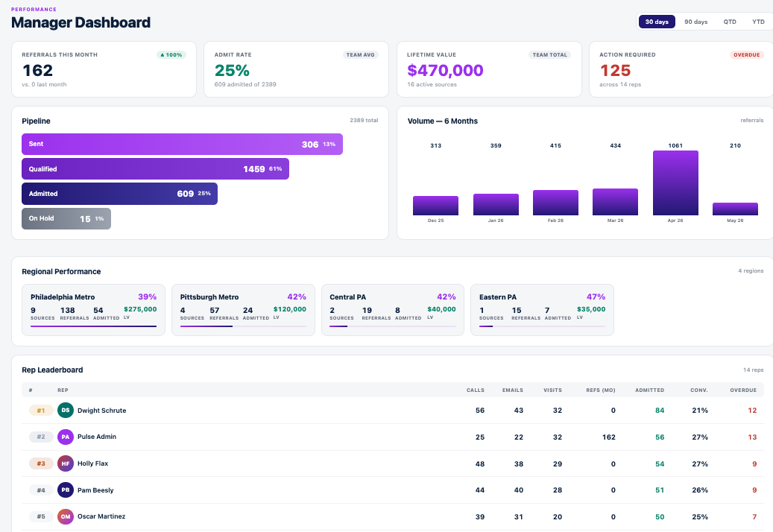Click the #5 rank badge
Viewport: 773px width, 532px height.
41,517
